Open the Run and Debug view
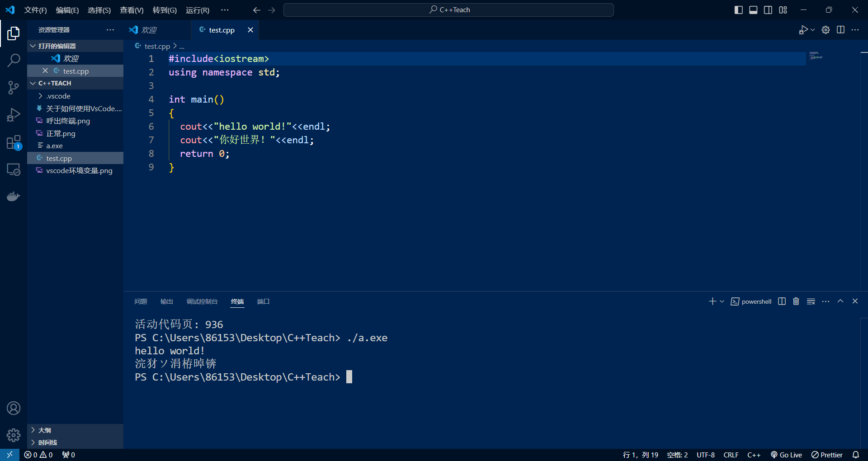868x461 pixels. pos(14,115)
